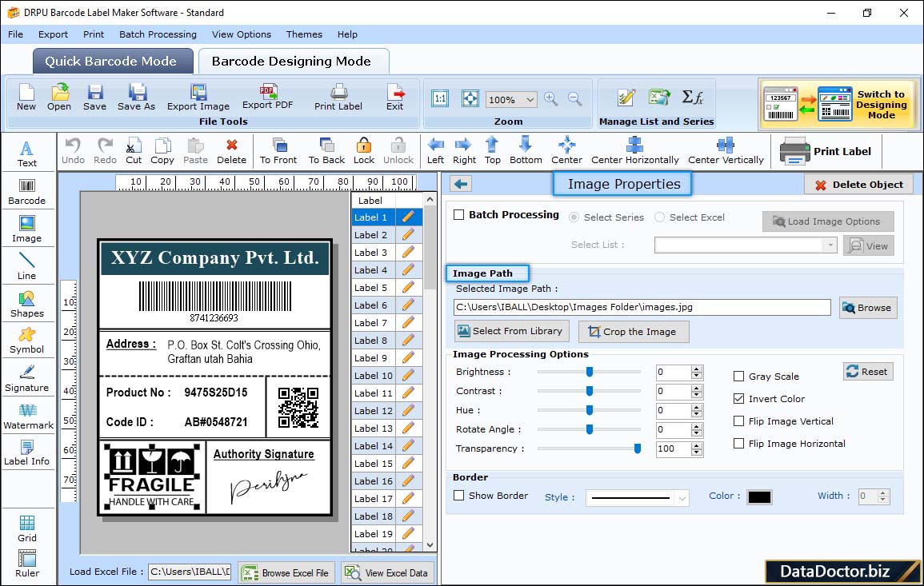Expand the Select List dropdown
Image resolution: width=924 pixels, height=586 pixels.
pos(830,245)
